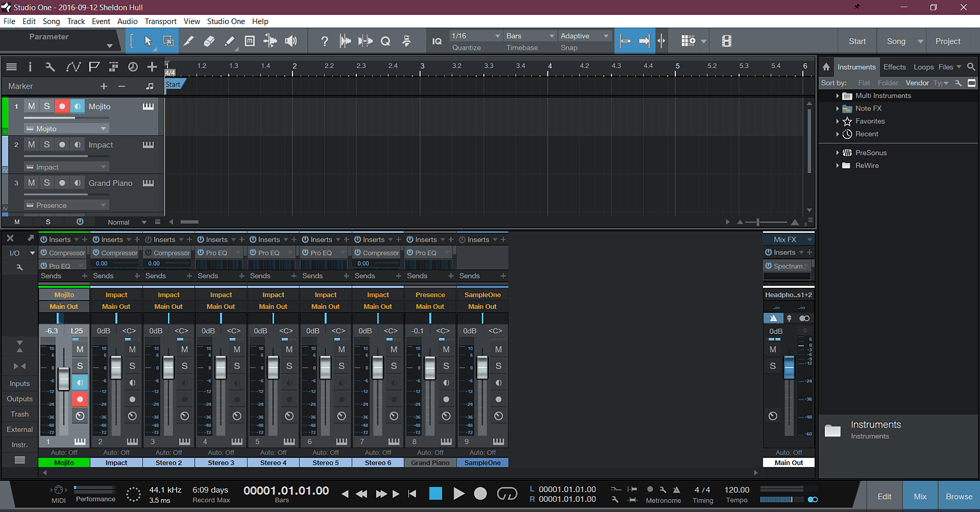The image size is (980, 512).
Task: Select the Eraser tool
Action: [209, 41]
